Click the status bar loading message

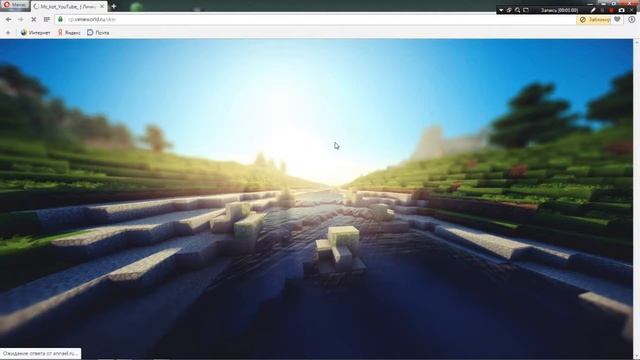(40, 353)
